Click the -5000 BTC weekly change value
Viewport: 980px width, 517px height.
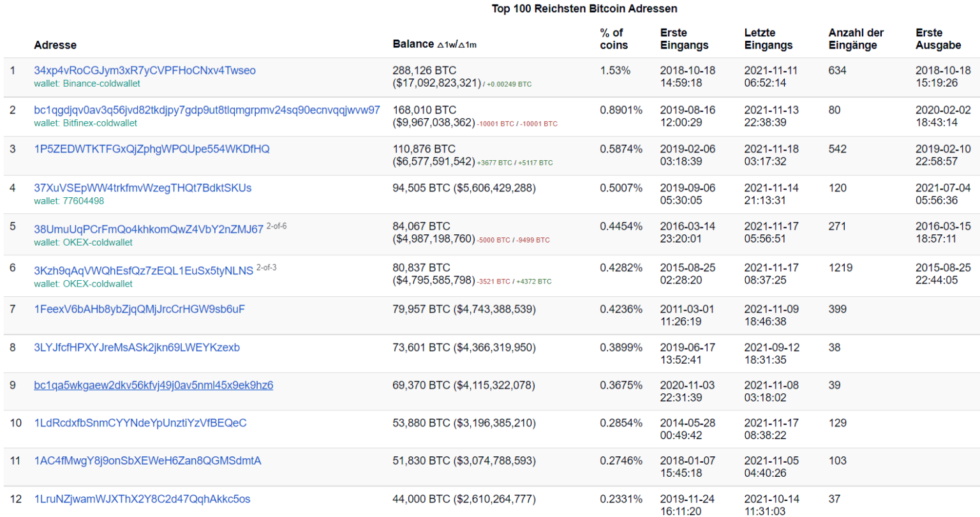click(494, 240)
